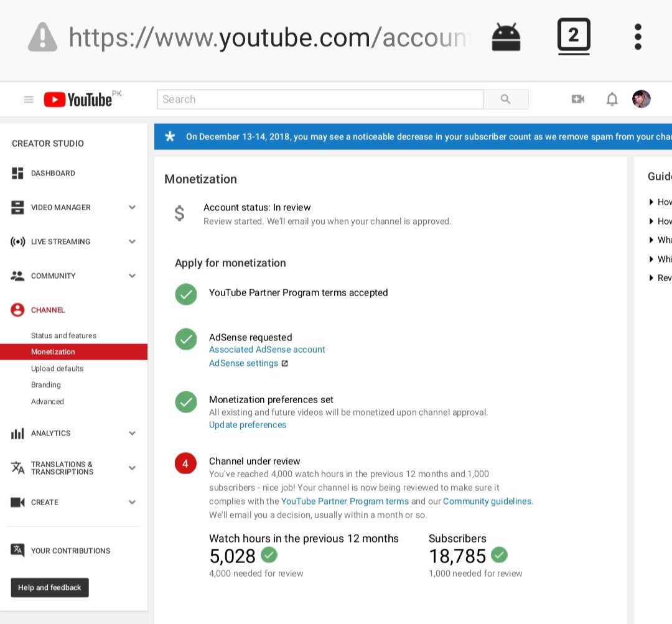Open YouTube Partner Program terms link
The height and width of the screenshot is (624, 672).
click(x=345, y=501)
